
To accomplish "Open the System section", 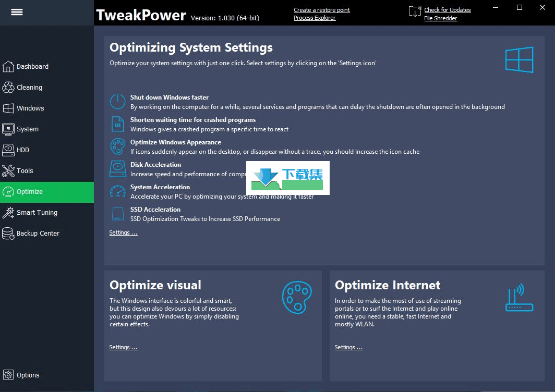I will pyautogui.click(x=47, y=129).
